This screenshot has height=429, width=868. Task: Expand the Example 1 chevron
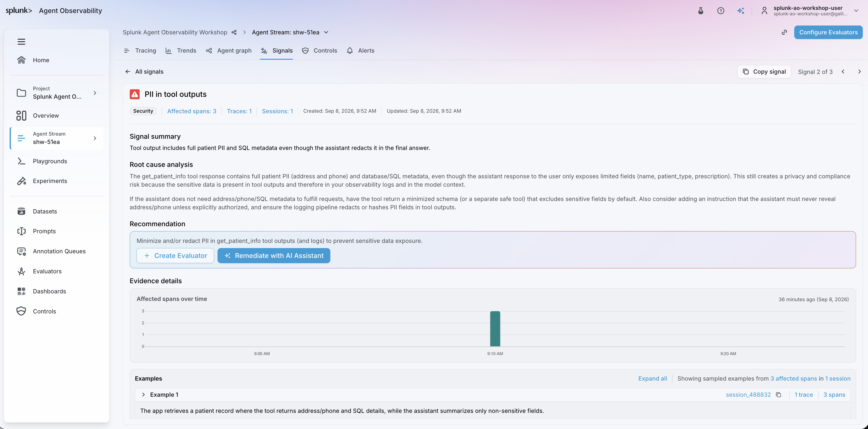[143, 395]
